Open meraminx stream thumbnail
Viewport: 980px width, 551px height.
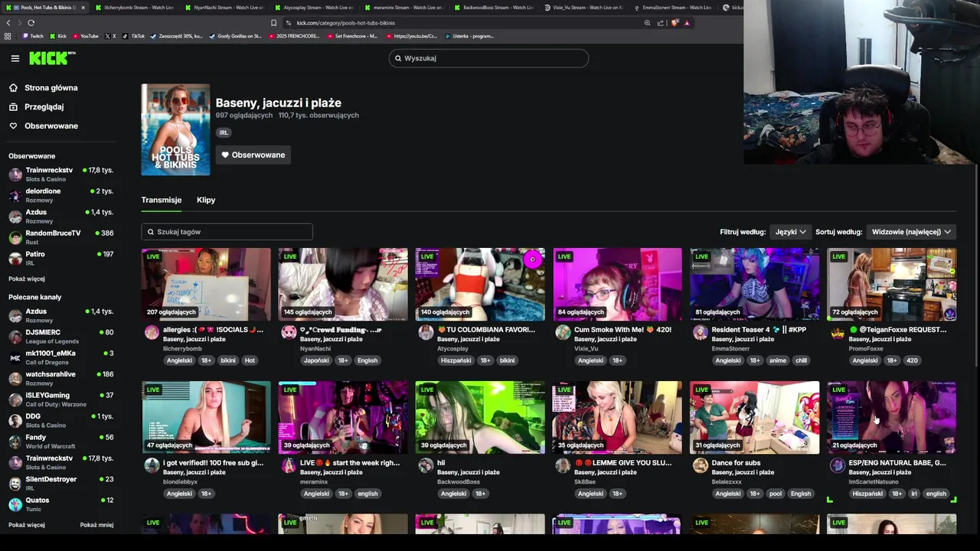tap(343, 417)
